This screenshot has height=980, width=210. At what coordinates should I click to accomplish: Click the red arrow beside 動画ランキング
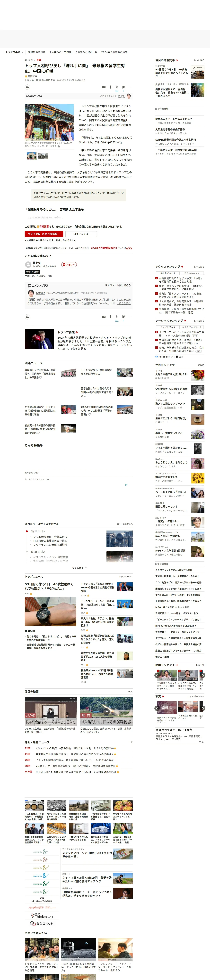coord(177,665)
